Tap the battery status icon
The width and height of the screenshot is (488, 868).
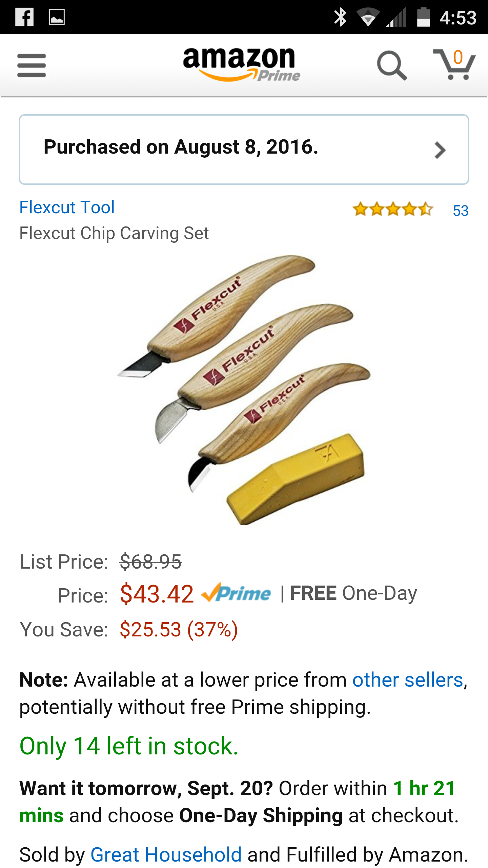[x=423, y=17]
